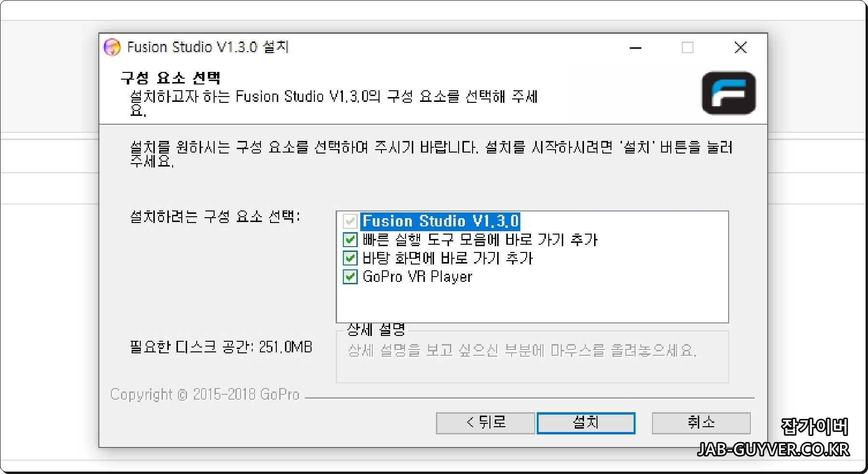
Task: Cancel setup with the 취소 button
Action: 701,423
